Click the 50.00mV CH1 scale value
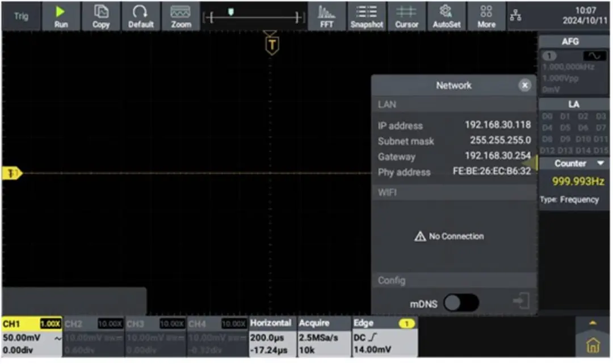 pyautogui.click(x=22, y=337)
